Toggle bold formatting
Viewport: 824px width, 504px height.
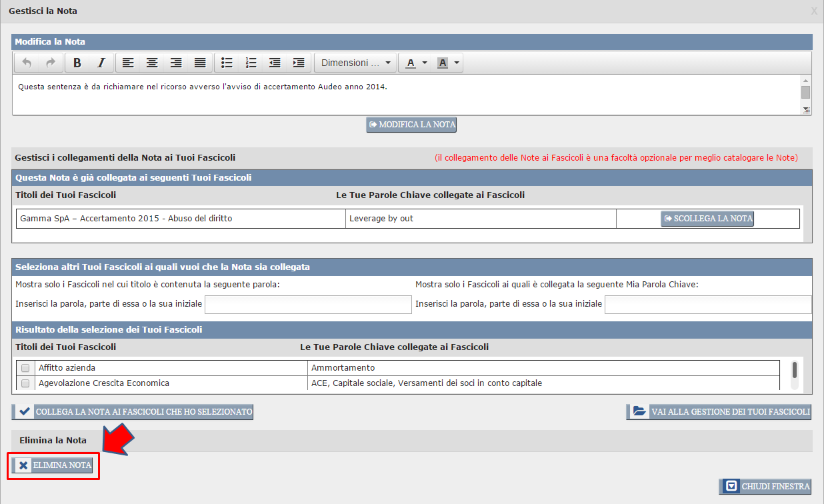point(77,63)
